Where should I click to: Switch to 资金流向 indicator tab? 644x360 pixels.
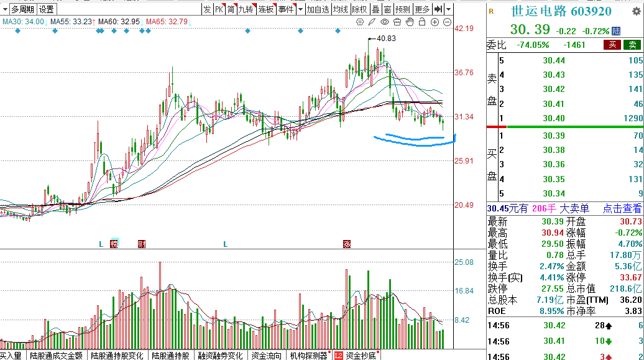[x=265, y=356]
